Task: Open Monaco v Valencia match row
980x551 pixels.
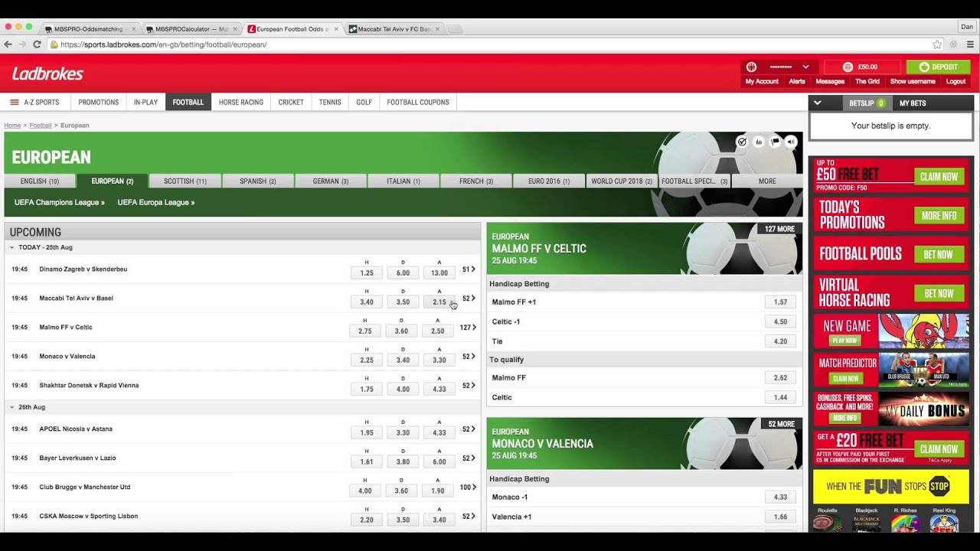Action: (x=242, y=357)
